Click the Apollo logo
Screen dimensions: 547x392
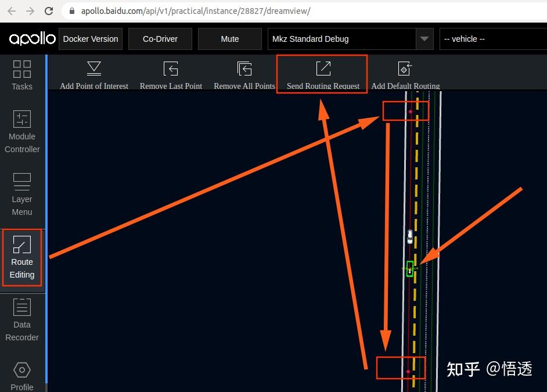click(x=32, y=39)
